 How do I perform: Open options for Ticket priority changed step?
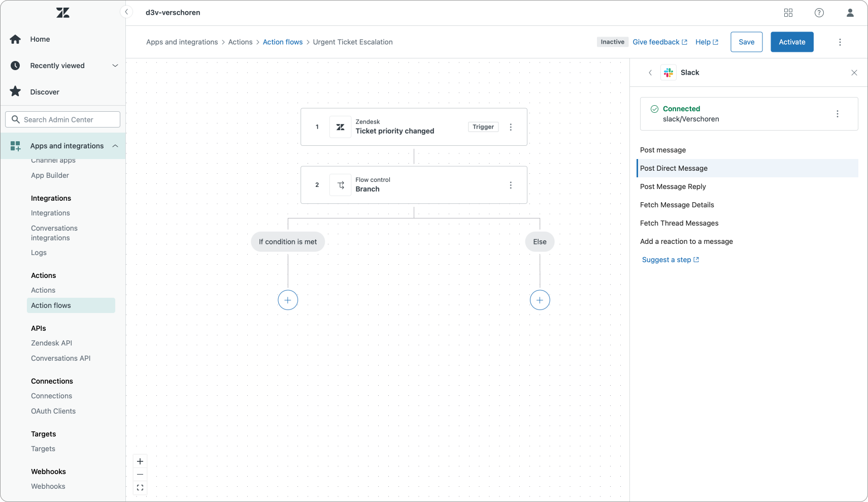click(x=511, y=127)
